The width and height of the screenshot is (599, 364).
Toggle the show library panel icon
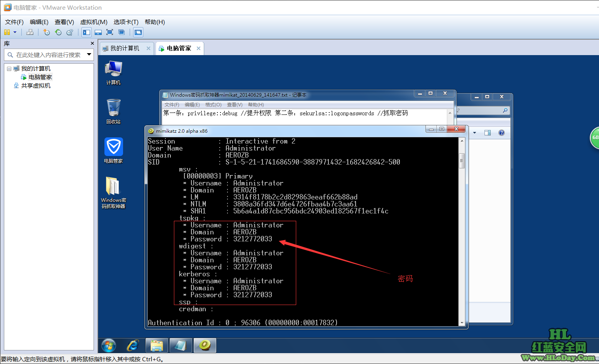click(x=87, y=32)
